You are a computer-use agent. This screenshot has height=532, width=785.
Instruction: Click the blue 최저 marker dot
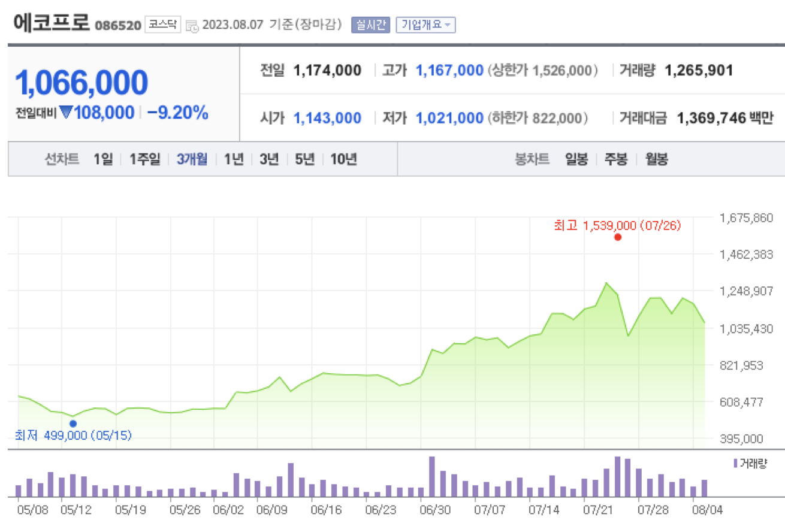click(73, 424)
